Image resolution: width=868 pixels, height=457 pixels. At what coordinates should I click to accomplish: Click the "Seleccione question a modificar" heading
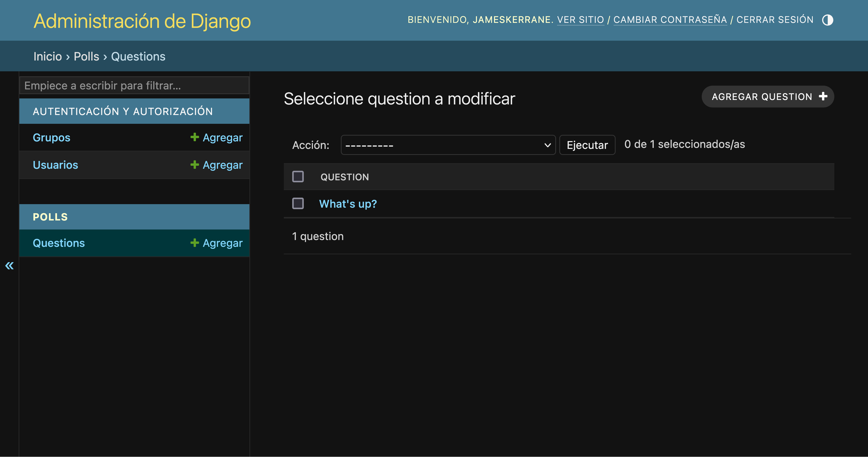pos(399,99)
